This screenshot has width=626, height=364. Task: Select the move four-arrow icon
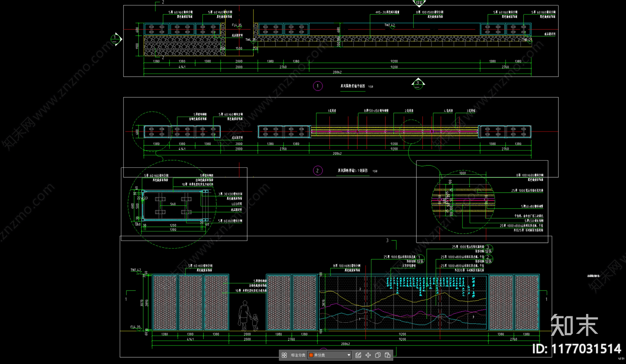point(368,355)
